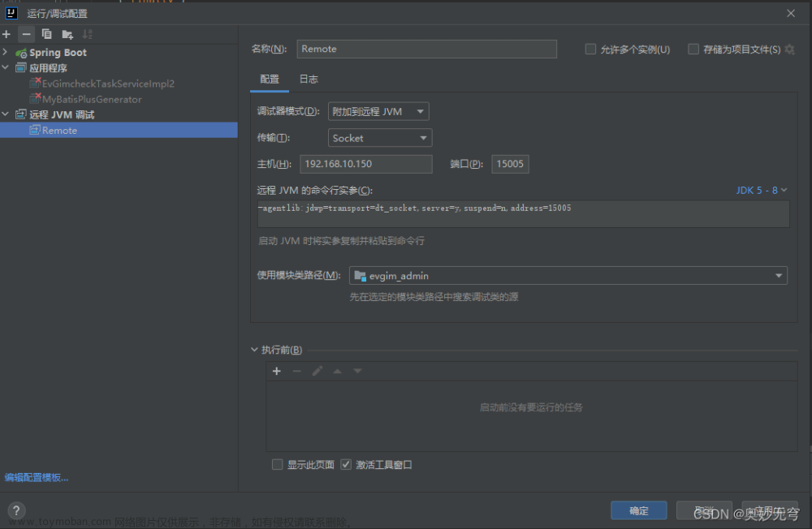This screenshot has width=812, height=529.
Task: Move the before-launch task down
Action: [357, 371]
